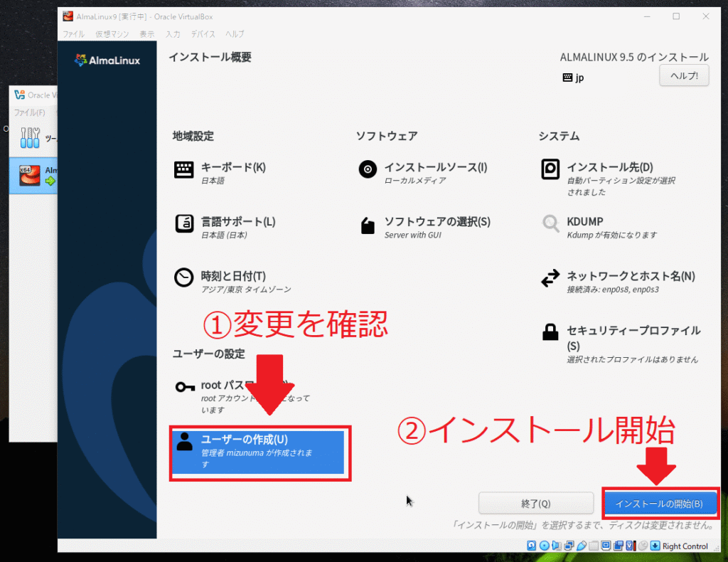Image resolution: width=728 pixels, height=562 pixels.
Task: Click セキュリティープロファイル padlock icon
Action: click(x=550, y=332)
